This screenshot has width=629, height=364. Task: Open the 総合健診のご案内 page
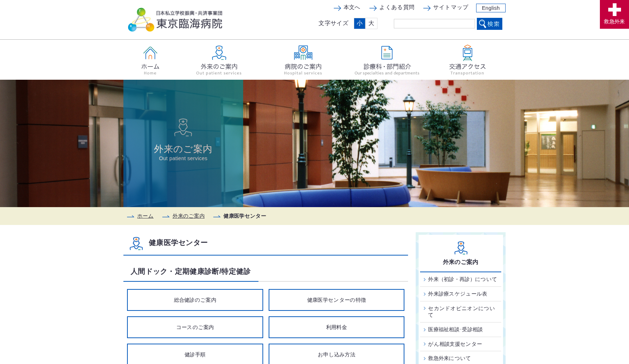(x=195, y=300)
